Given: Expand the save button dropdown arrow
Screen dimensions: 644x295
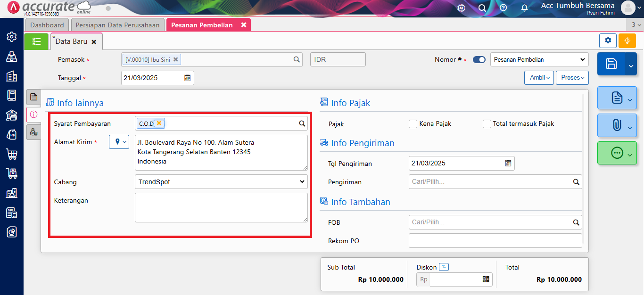Looking at the screenshot, I should 631,64.
